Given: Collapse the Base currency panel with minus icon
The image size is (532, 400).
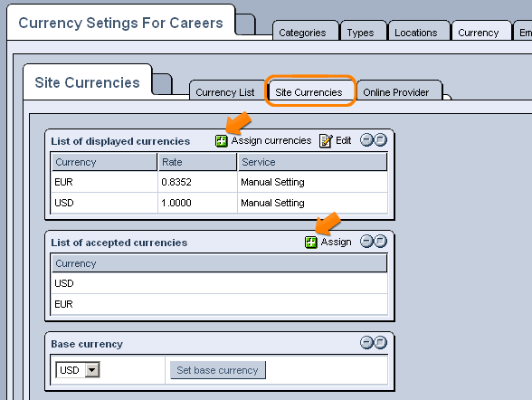Looking at the screenshot, I should point(366,343).
